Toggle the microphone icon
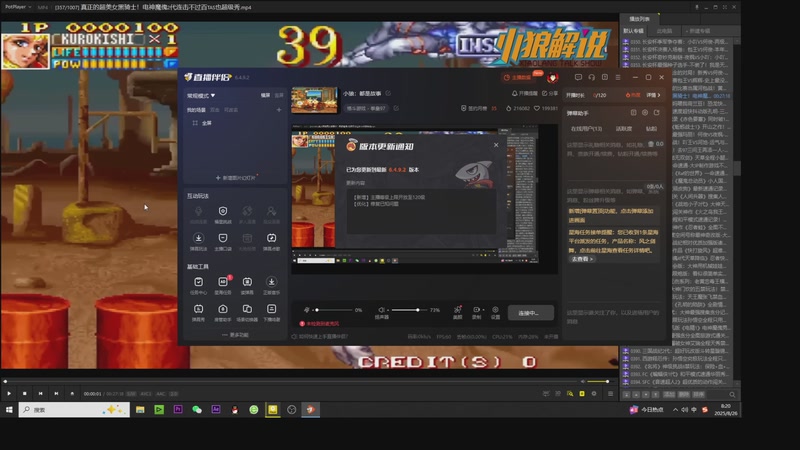Image resolution: width=800 pixels, height=450 pixels. (306, 310)
